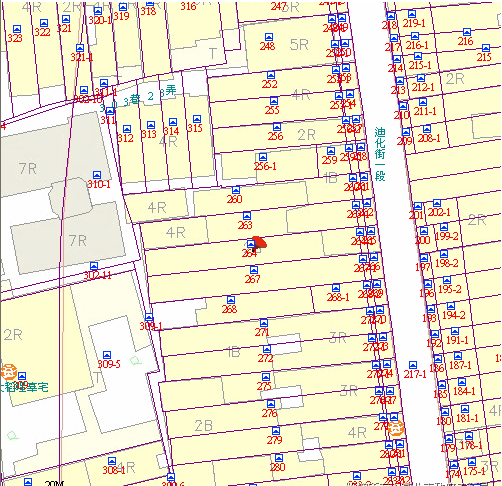Image resolution: width=502 pixels, height=486 pixels.
Task: Select the marker icon above lot 309-5
Action: tap(107, 355)
